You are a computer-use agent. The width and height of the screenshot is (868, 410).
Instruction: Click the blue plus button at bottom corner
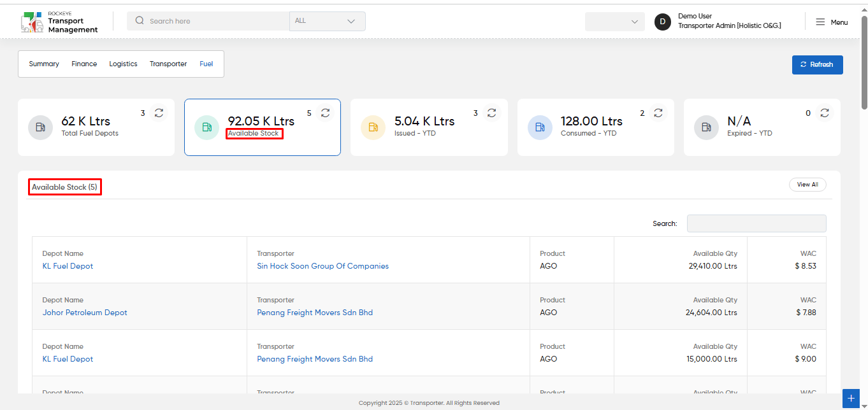click(851, 399)
